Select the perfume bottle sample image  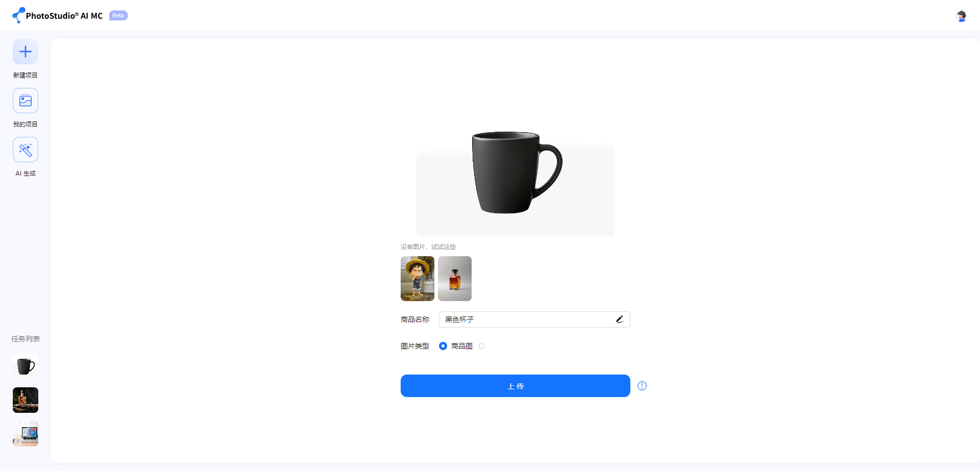455,279
